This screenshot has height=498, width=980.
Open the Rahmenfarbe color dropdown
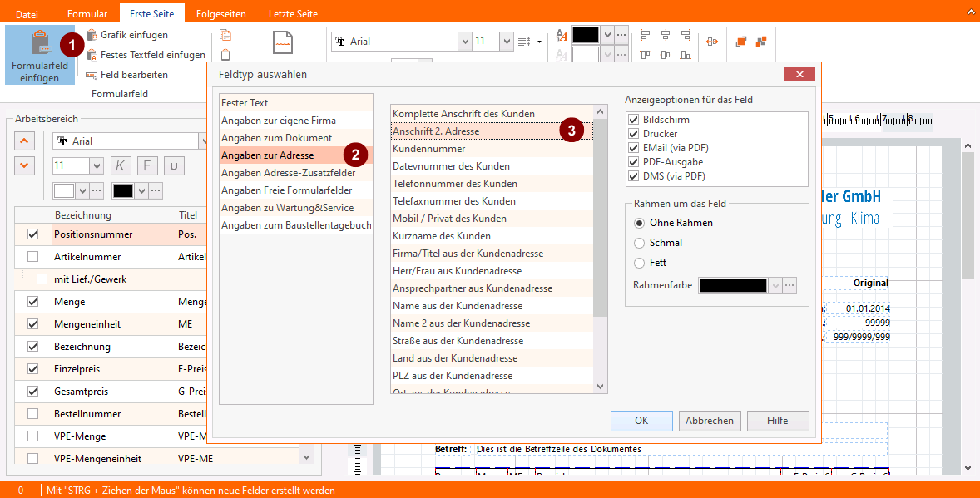click(x=775, y=285)
